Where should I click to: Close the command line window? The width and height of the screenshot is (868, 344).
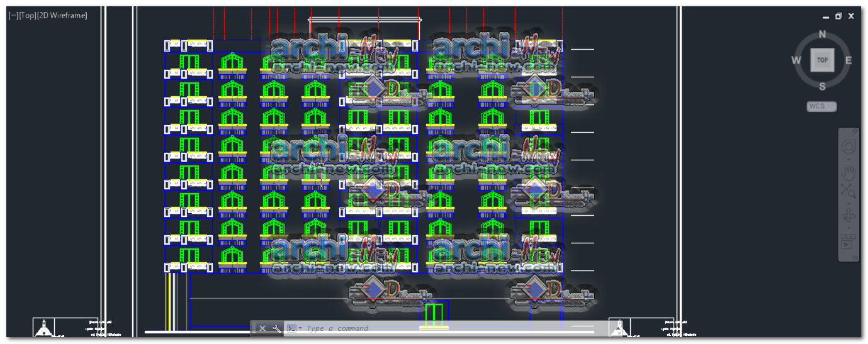click(x=262, y=328)
